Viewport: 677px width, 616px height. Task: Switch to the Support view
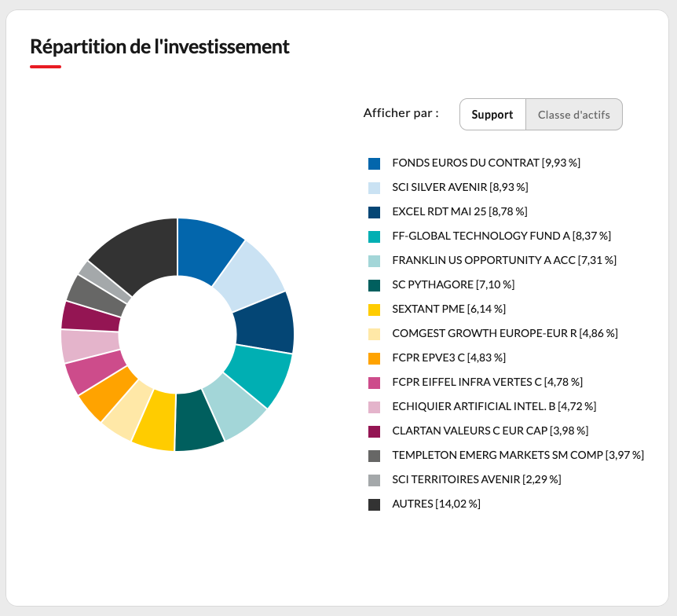(x=492, y=115)
